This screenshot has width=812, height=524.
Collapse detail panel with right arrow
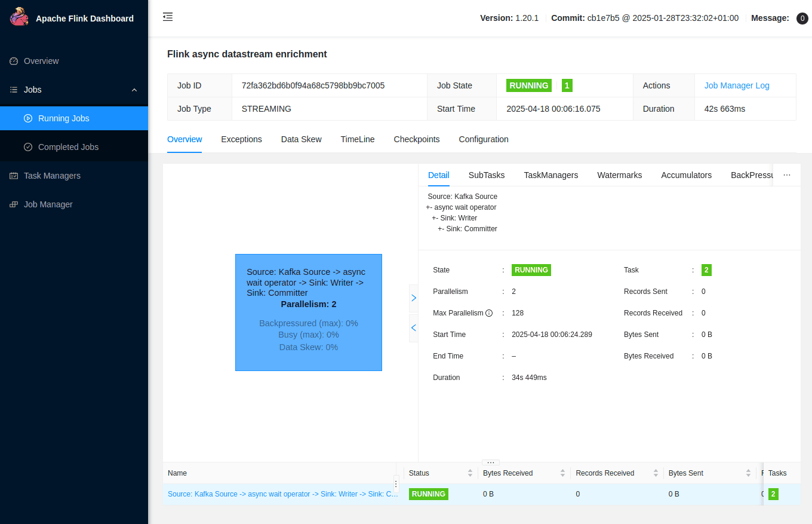(x=413, y=298)
